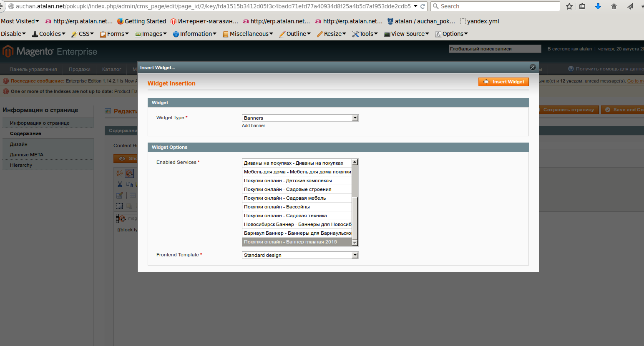The height and width of the screenshot is (346, 644).
Task: Click the Enabled Services scrollbar up arrow
Action: point(355,162)
